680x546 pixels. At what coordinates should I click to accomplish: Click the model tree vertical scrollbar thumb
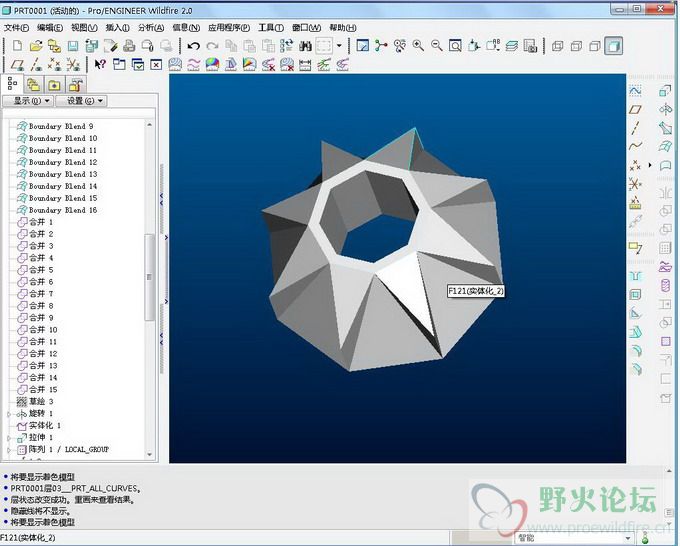(150, 277)
